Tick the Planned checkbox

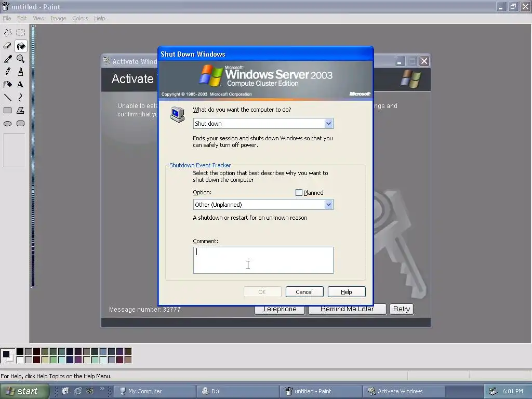point(299,193)
